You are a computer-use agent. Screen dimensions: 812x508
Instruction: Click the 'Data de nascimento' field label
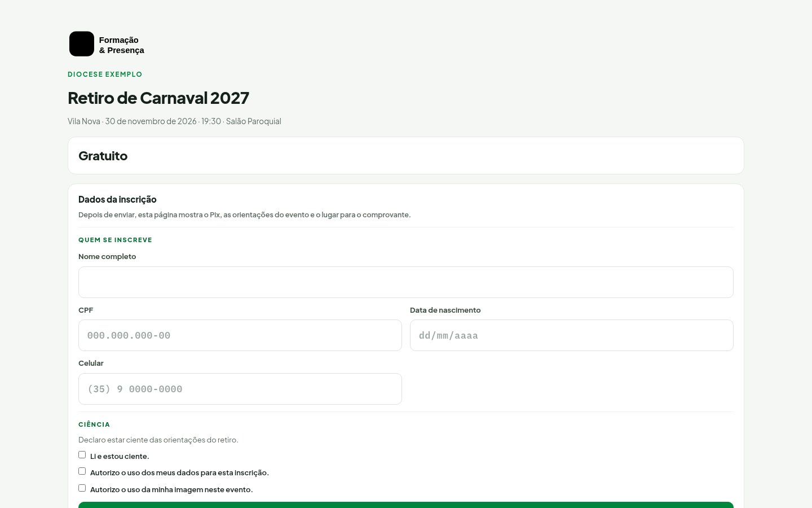[445, 310]
